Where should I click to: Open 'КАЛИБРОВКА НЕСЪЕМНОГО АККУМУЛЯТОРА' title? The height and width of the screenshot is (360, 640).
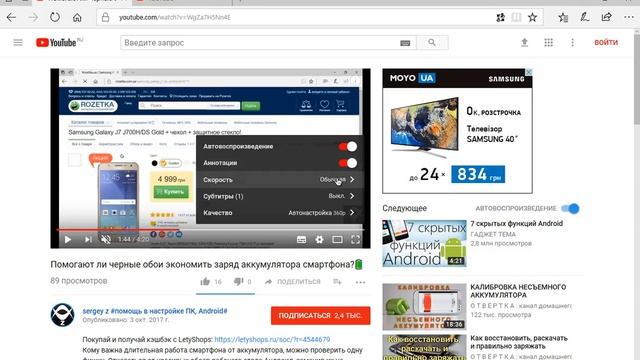[x=518, y=291]
